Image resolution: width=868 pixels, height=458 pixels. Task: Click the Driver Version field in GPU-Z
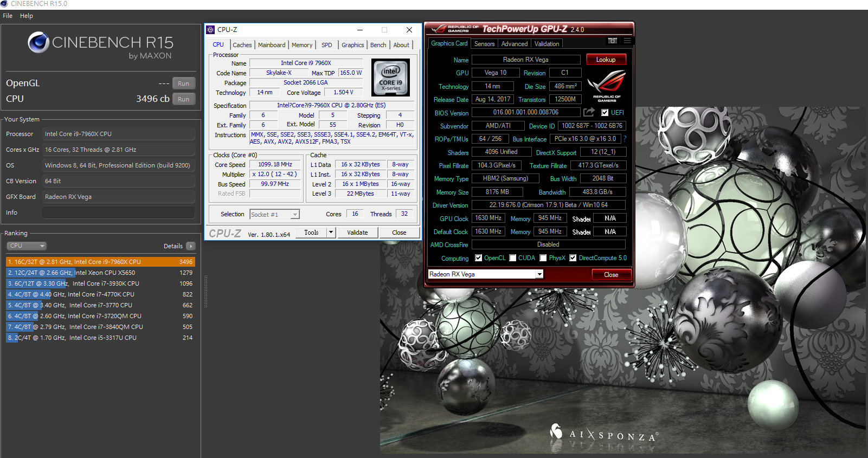549,205
